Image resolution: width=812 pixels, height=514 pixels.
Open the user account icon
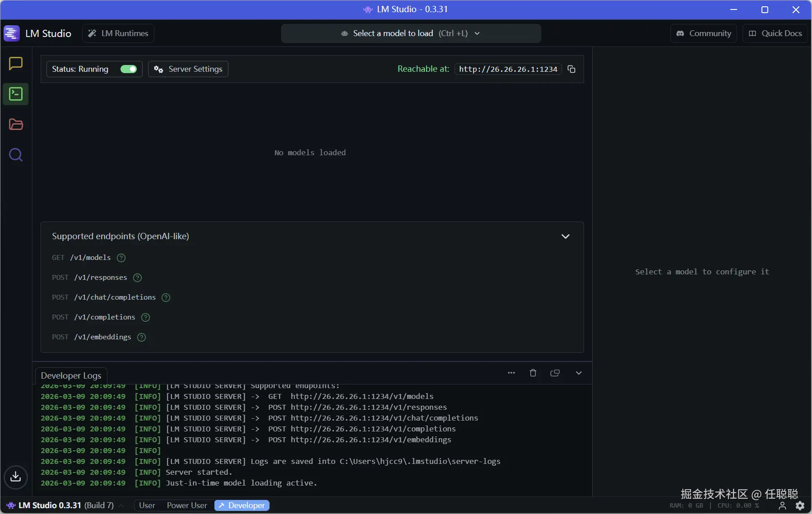click(x=783, y=505)
